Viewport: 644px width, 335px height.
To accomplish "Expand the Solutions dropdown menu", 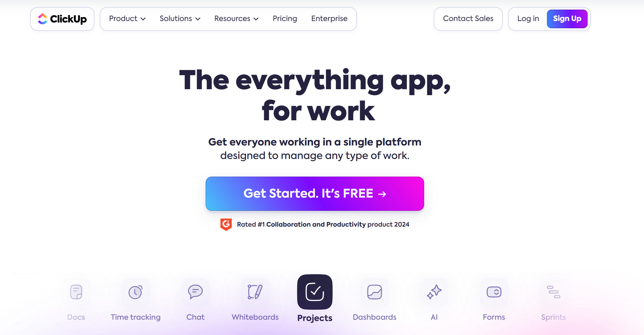I will click(180, 18).
